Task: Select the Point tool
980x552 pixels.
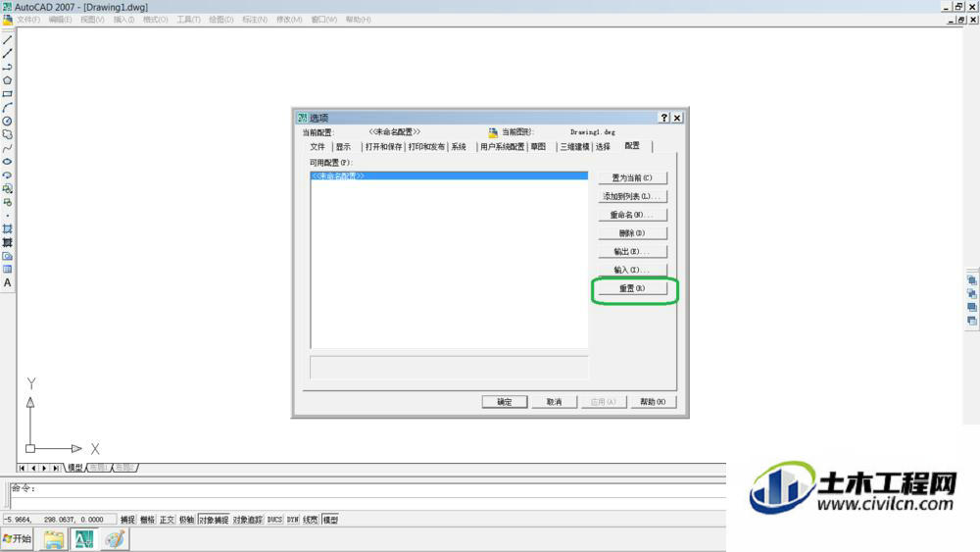Action: click(x=8, y=216)
